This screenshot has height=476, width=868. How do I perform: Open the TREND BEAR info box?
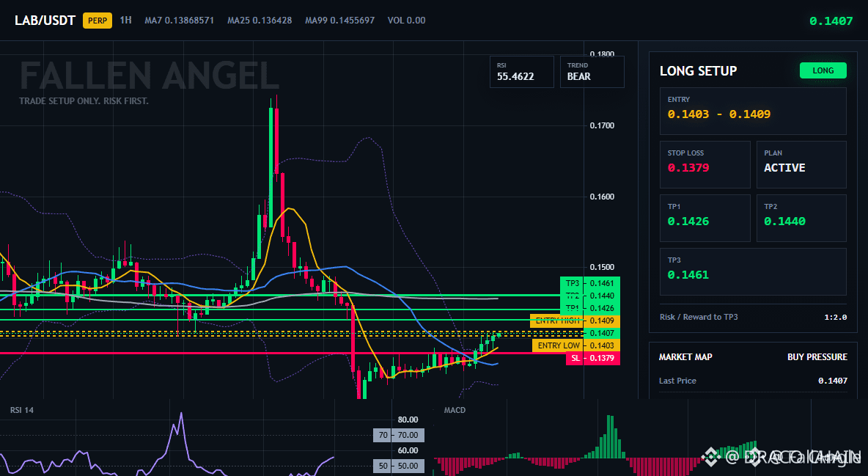click(592, 71)
